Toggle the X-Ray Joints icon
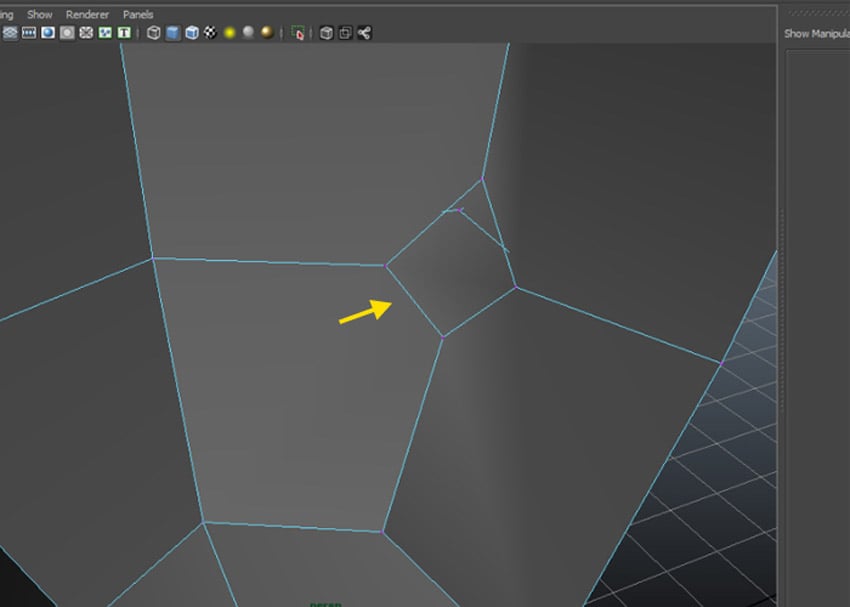The height and width of the screenshot is (607, 850). click(x=364, y=33)
